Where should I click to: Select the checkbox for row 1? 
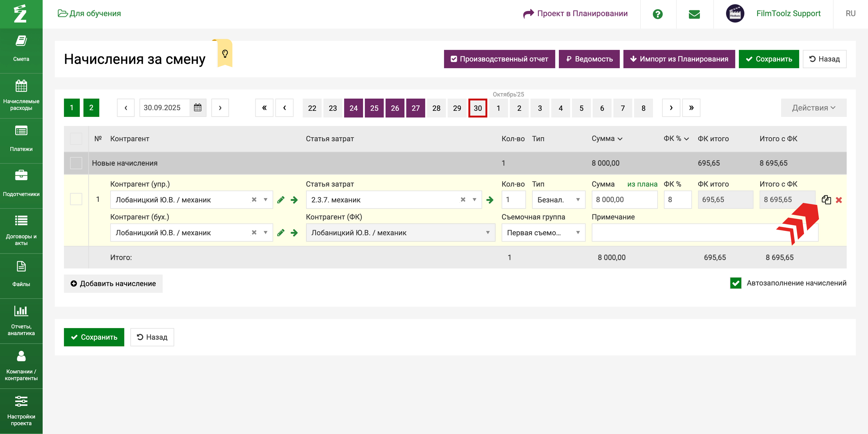click(76, 199)
